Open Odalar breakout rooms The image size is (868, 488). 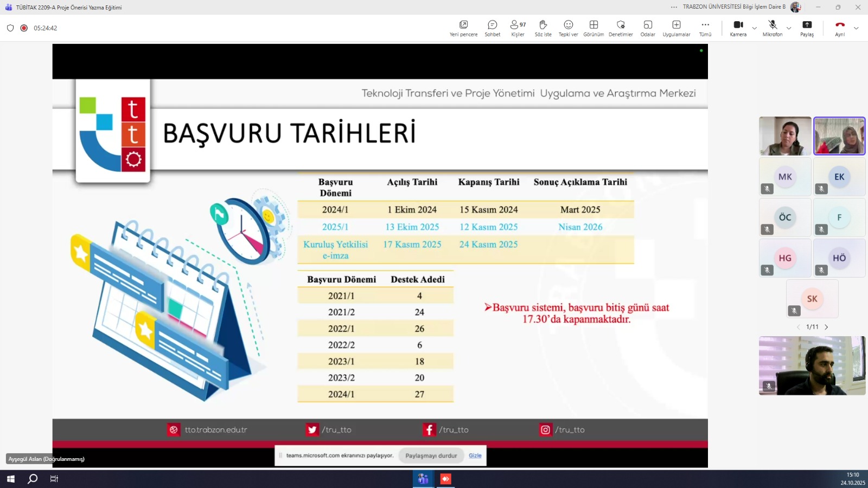pos(648,28)
